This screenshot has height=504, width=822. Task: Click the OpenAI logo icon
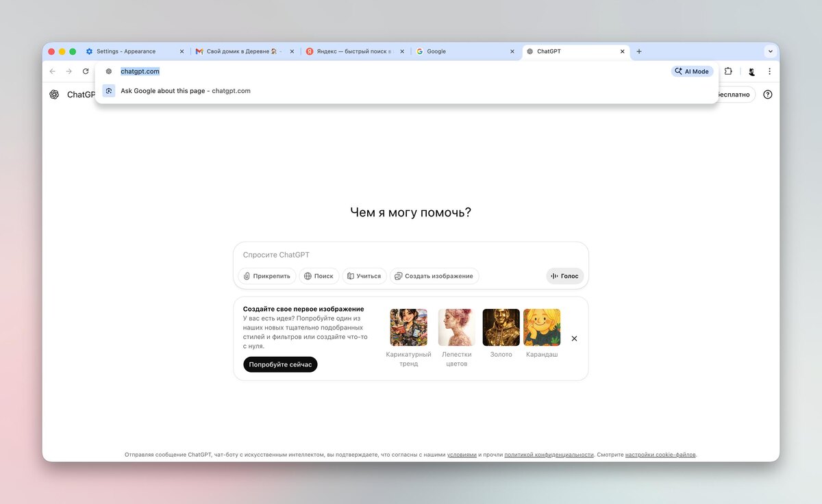[54, 94]
